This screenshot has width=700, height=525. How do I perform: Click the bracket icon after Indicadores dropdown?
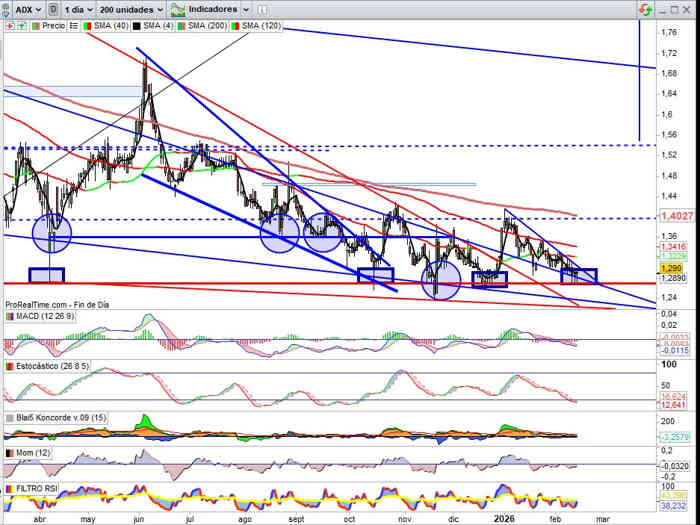point(260,9)
